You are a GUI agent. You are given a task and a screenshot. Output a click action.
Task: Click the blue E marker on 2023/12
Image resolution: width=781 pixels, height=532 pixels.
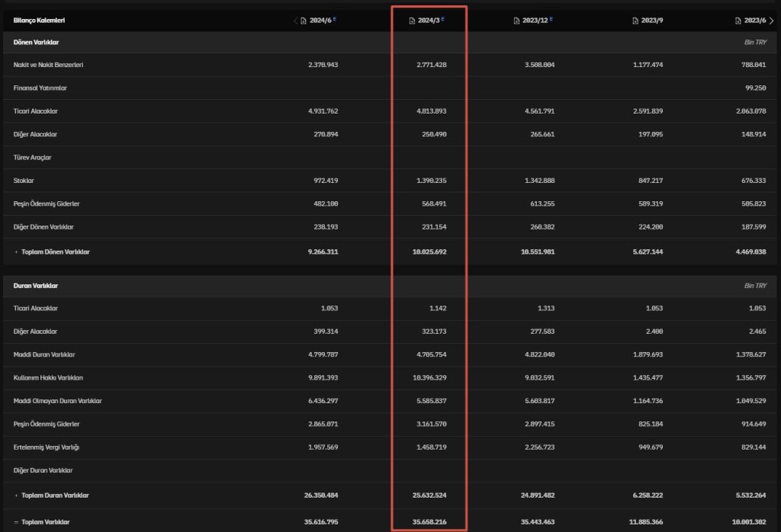(551, 19)
